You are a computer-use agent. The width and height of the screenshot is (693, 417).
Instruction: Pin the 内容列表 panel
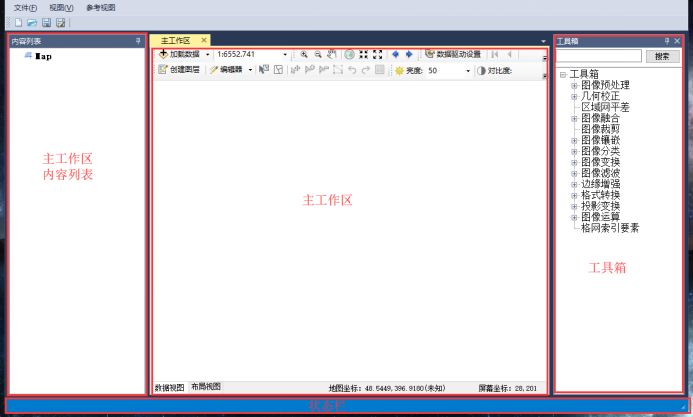coord(139,41)
